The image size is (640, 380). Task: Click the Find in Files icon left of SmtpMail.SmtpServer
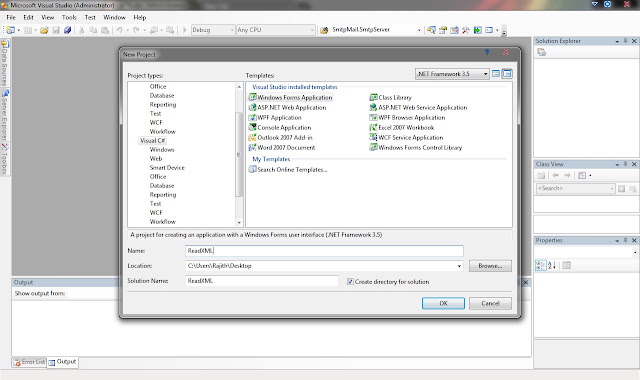[x=324, y=30]
